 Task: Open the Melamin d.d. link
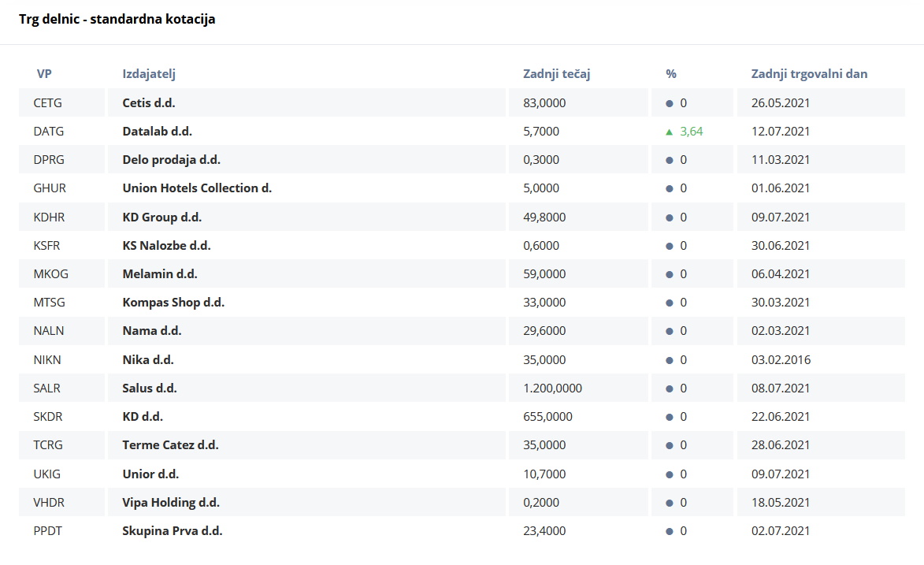tap(160, 273)
